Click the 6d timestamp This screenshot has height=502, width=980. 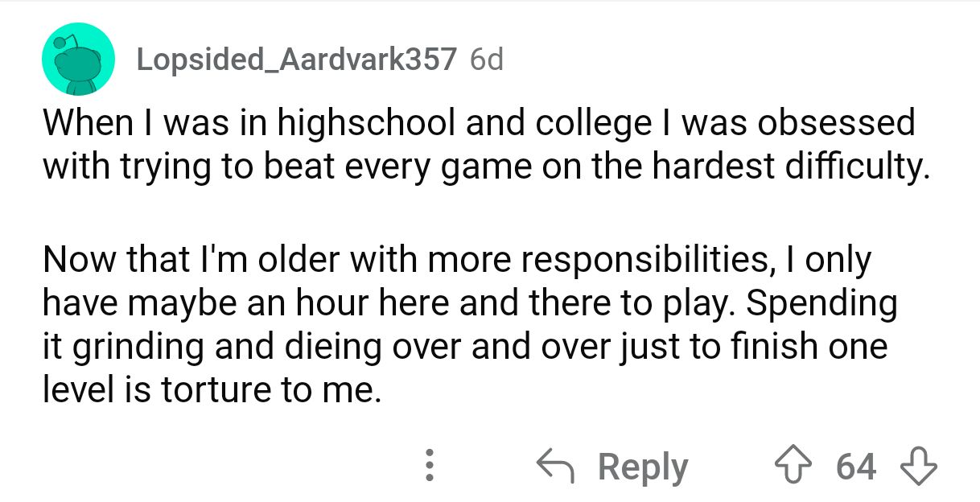pos(485,59)
